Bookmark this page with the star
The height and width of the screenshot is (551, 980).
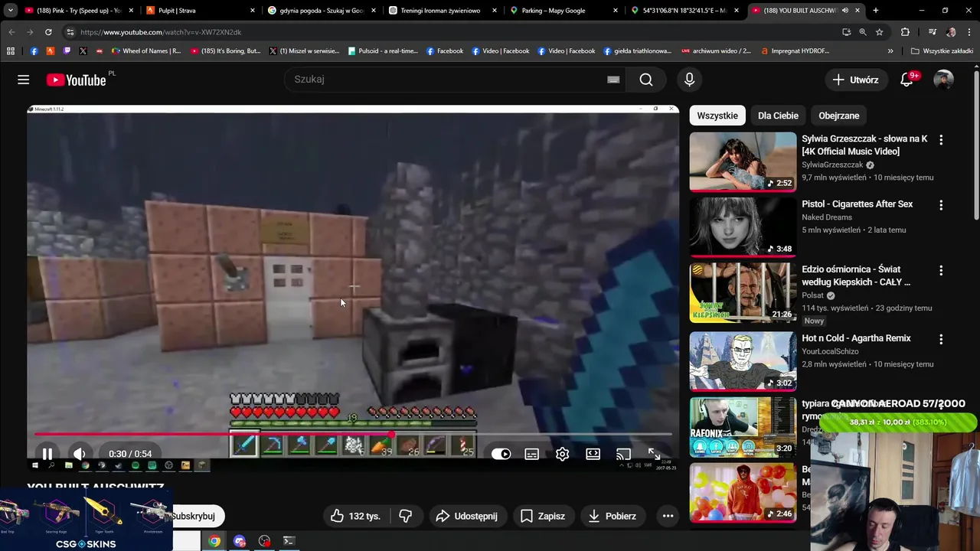tap(879, 32)
